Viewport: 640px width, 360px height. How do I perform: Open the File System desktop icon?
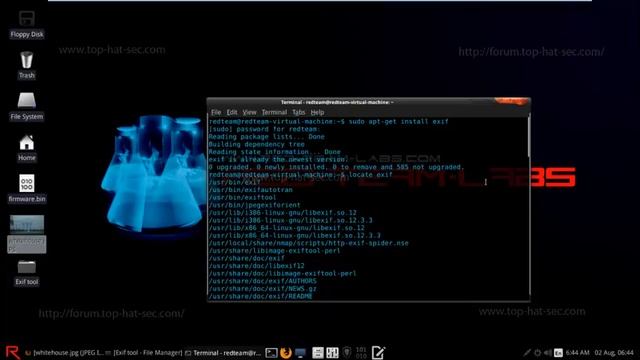pos(27,106)
